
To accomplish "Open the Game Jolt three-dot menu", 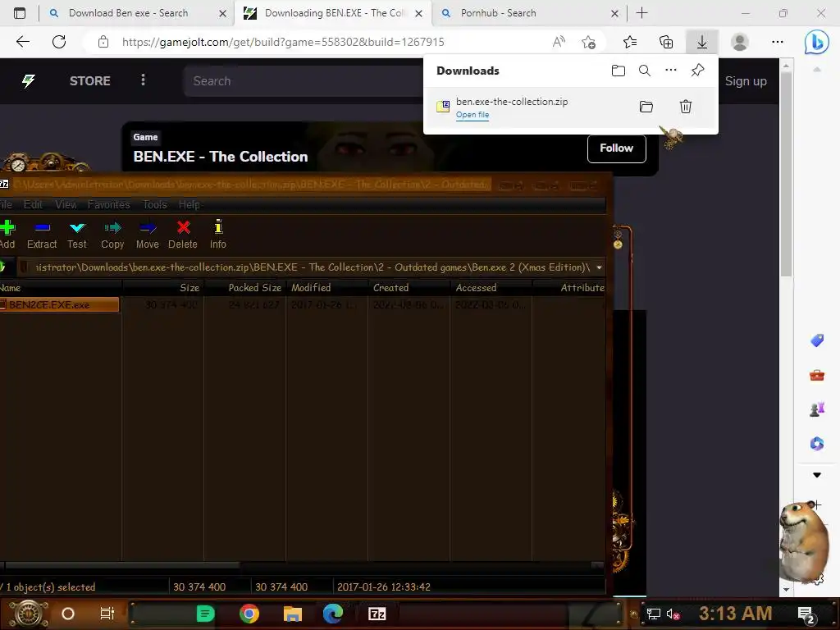I will [143, 80].
